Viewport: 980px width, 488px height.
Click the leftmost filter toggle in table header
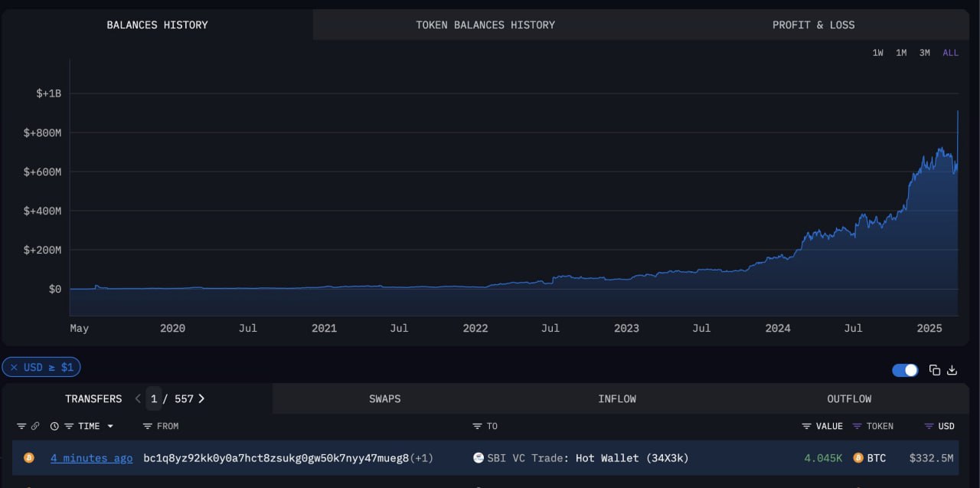click(21, 427)
